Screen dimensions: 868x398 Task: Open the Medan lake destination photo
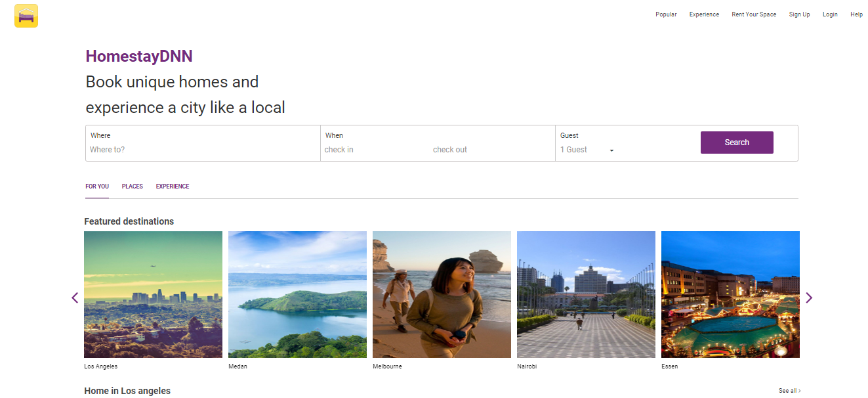pos(297,294)
